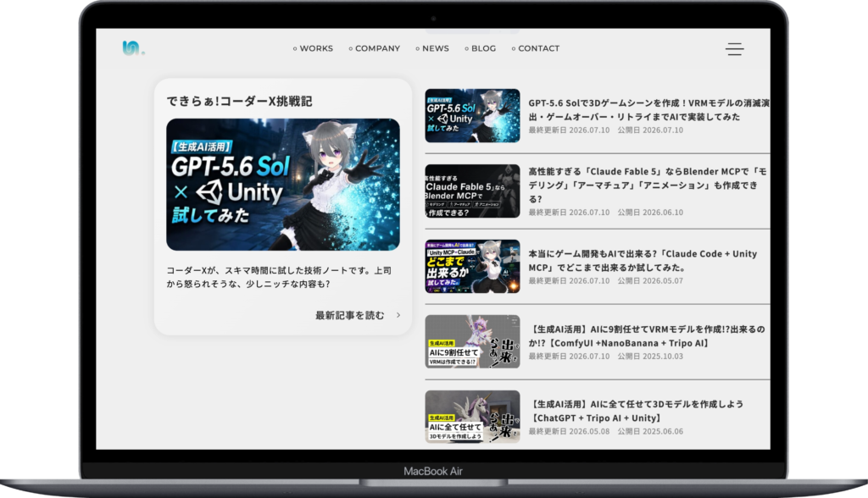The height and width of the screenshot is (498, 868).
Task: Open the 本当にゲーム開発もAIで出来る？ article title
Action: pos(643,261)
